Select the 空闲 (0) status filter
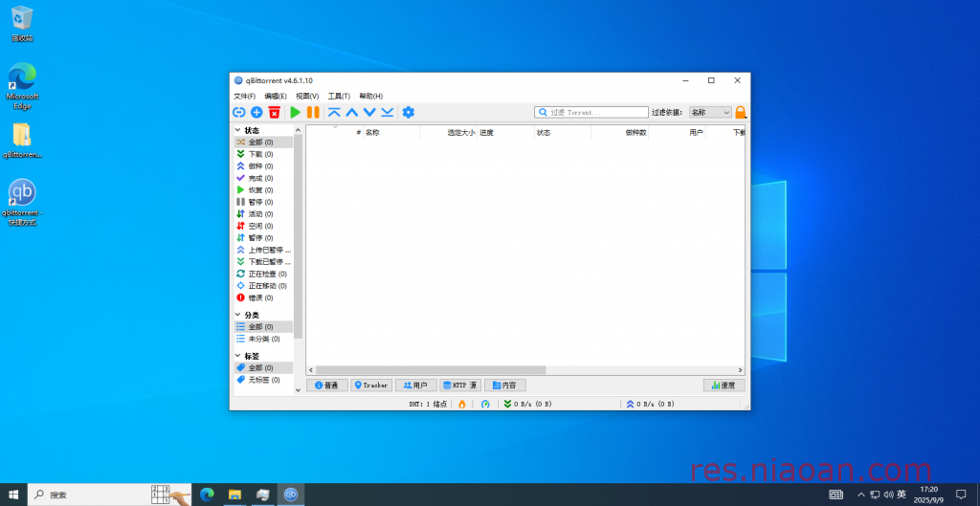 pyautogui.click(x=263, y=226)
